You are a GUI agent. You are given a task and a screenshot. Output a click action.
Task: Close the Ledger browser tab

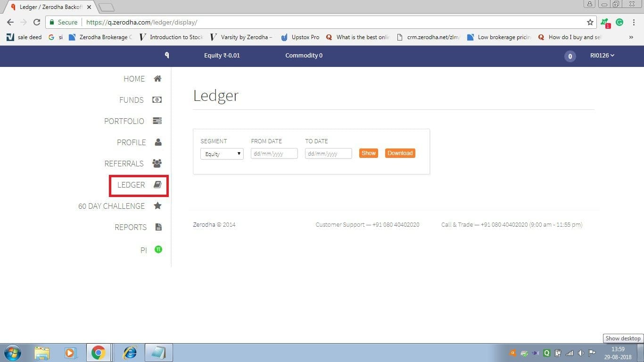89,7
